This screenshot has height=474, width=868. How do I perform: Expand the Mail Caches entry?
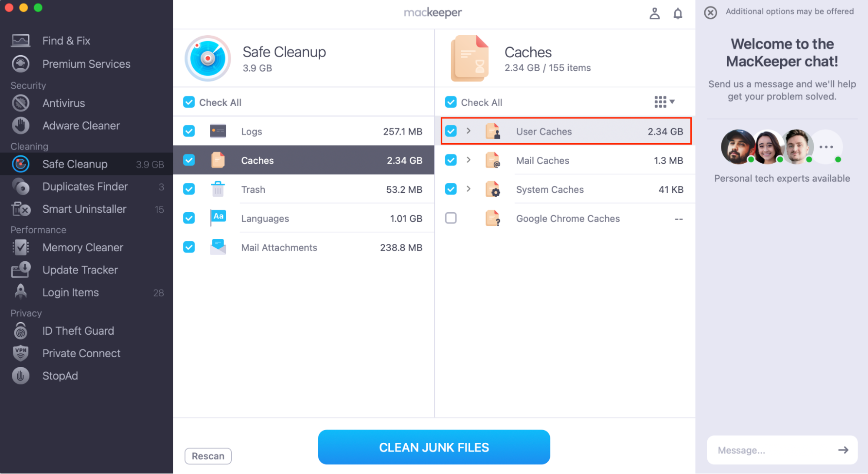click(x=469, y=160)
